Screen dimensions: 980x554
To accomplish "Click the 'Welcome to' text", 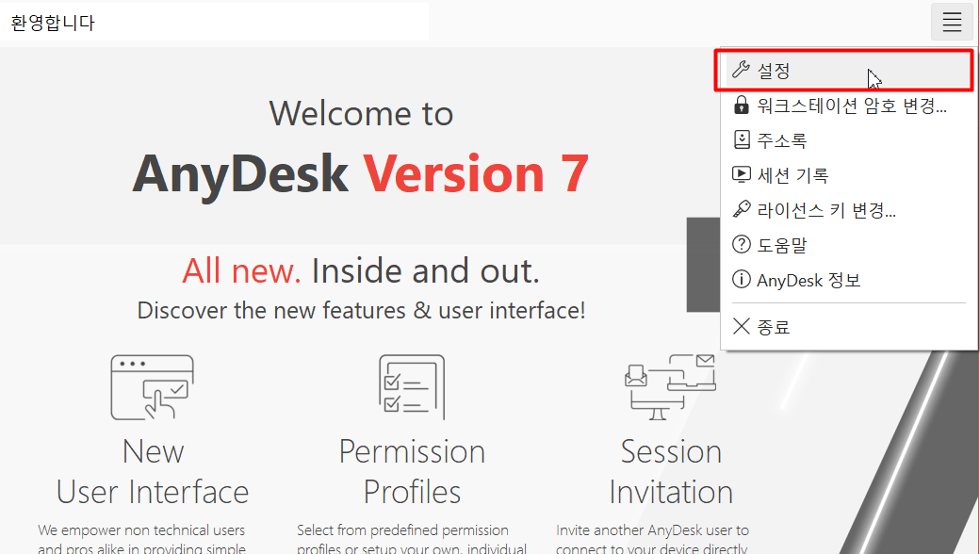I will click(x=361, y=114).
